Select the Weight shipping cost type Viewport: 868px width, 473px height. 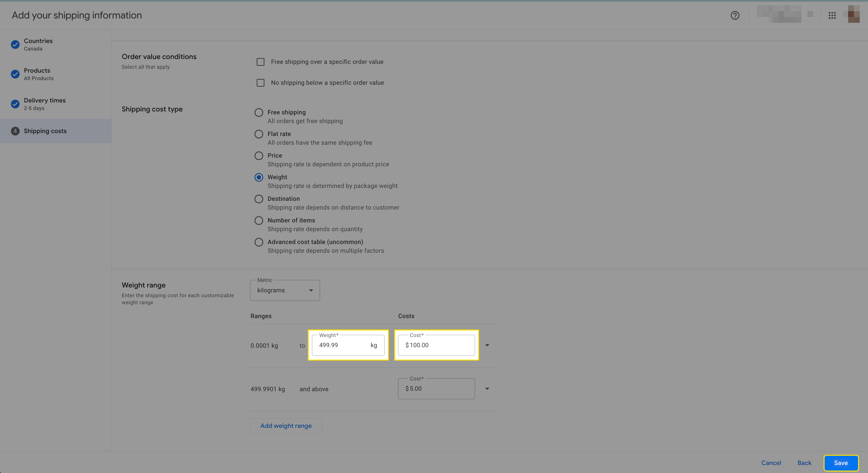tap(259, 177)
